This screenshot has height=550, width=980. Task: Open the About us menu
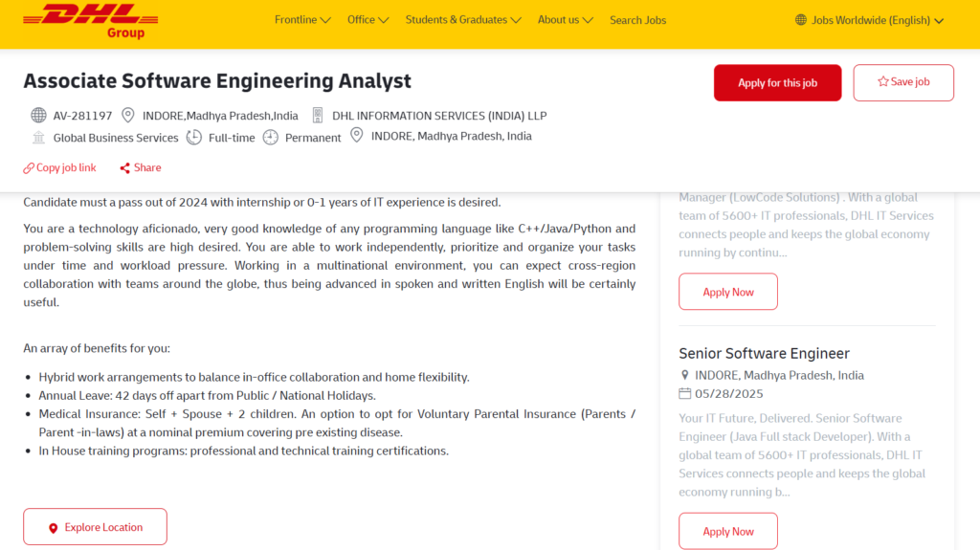coord(565,20)
